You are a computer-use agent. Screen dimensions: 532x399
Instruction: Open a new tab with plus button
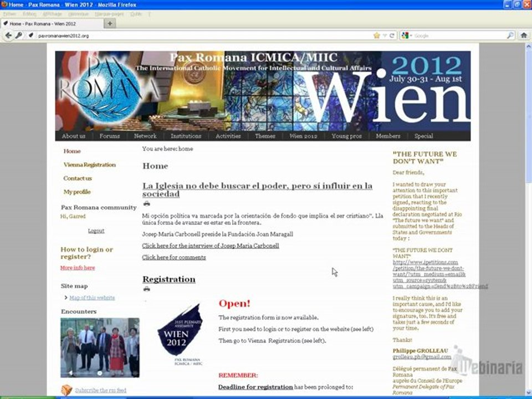pos(110,23)
